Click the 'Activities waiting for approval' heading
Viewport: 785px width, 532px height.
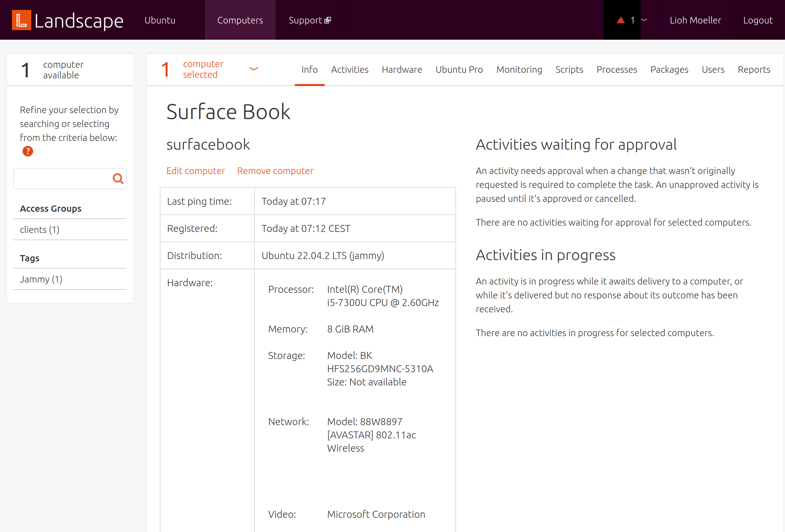click(576, 145)
